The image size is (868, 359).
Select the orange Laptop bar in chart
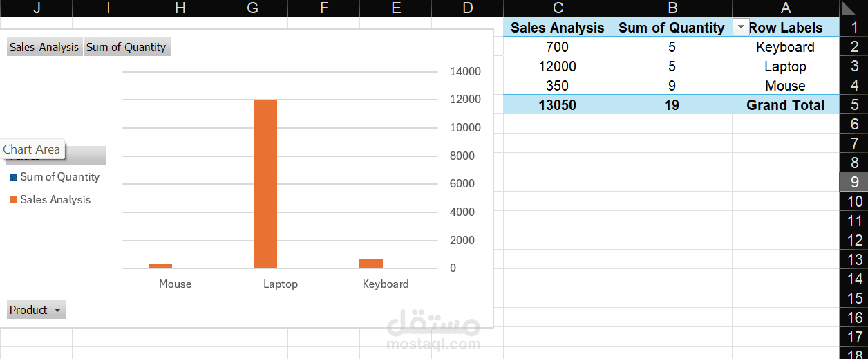point(265,183)
